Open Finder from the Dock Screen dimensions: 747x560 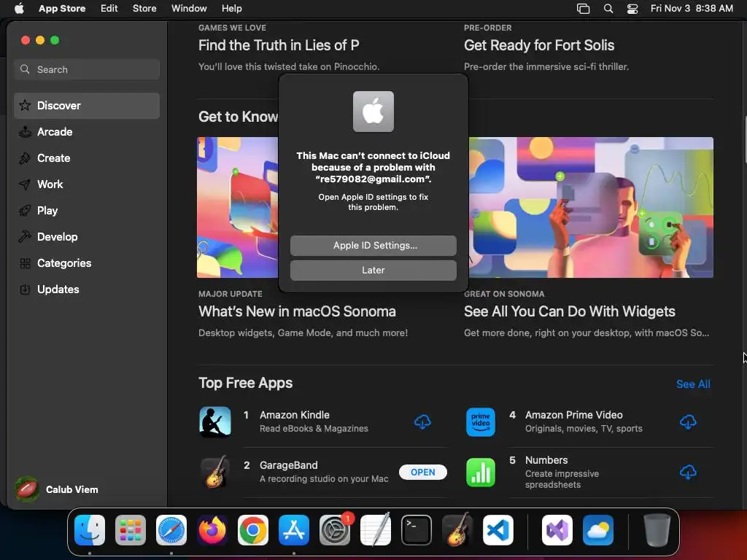[x=90, y=530]
